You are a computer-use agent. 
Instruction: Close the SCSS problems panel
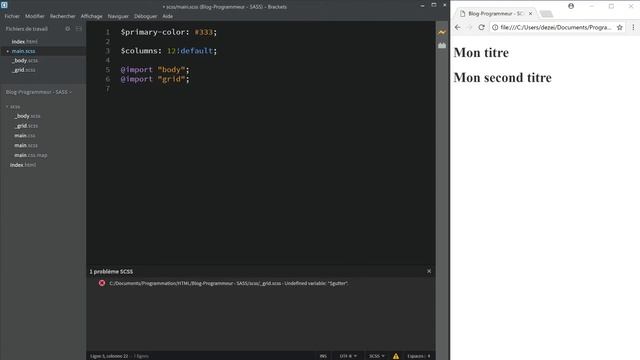(429, 271)
